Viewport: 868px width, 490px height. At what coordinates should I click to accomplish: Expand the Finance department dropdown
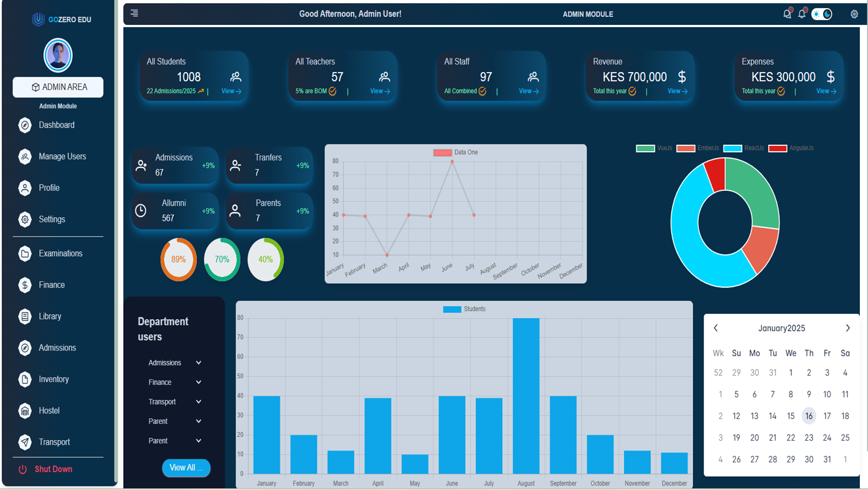(x=198, y=382)
